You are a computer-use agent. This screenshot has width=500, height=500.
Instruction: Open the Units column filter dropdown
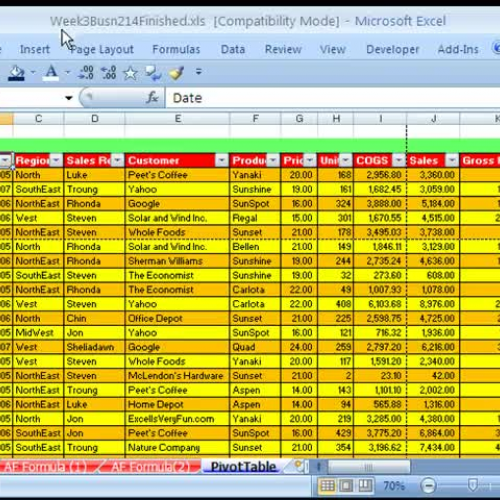pyautogui.click(x=346, y=160)
